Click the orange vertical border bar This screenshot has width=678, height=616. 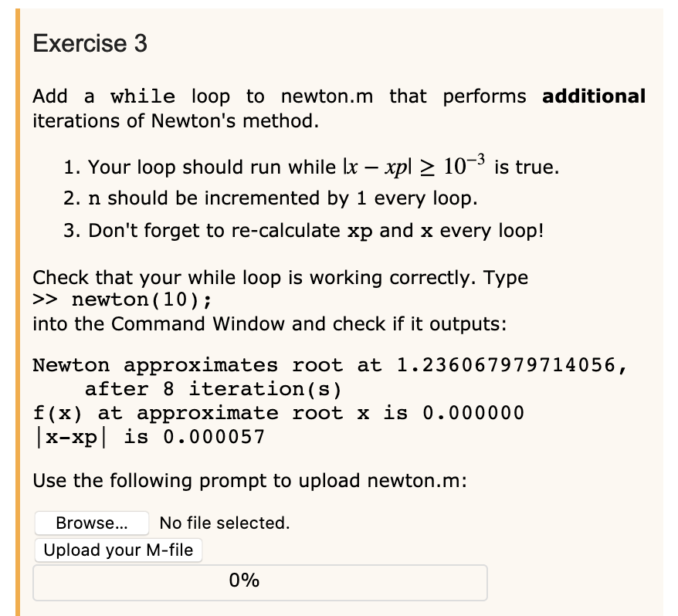point(18,312)
